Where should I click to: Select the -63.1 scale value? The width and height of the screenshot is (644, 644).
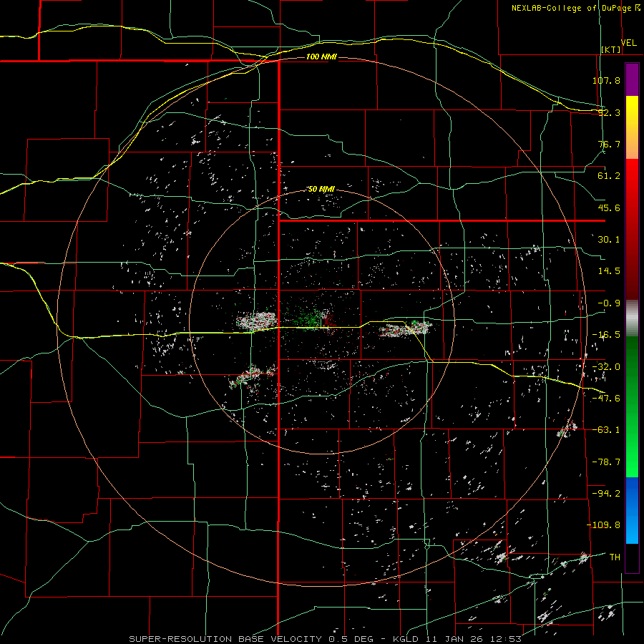(x=606, y=430)
